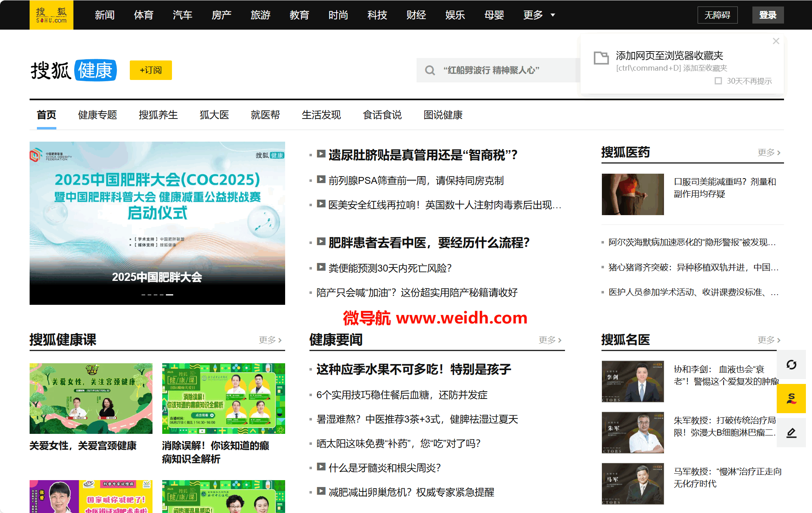
Task: Open 更多 in 搜狐医药 section
Action: 769,152
